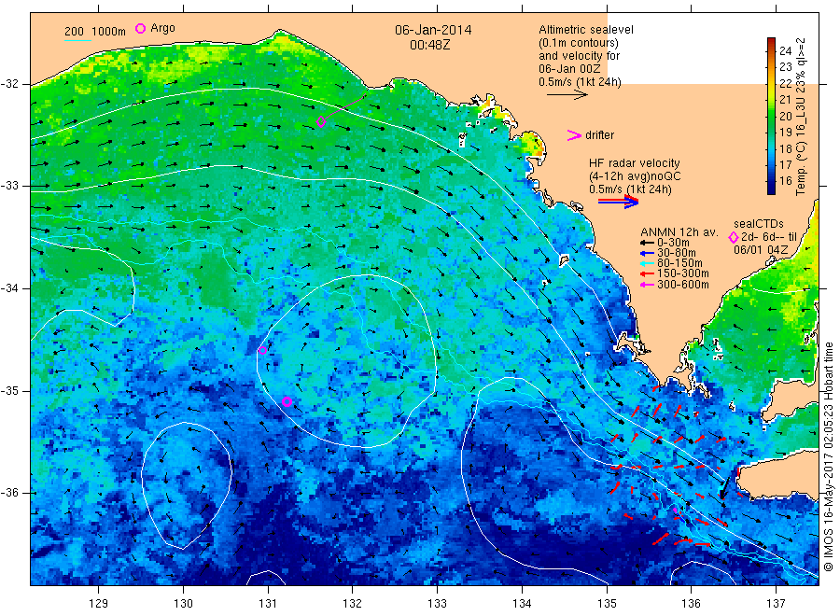Click the '0-30m' depth label
Image resolution: width=840 pixels, height=616 pixels.
673,243
